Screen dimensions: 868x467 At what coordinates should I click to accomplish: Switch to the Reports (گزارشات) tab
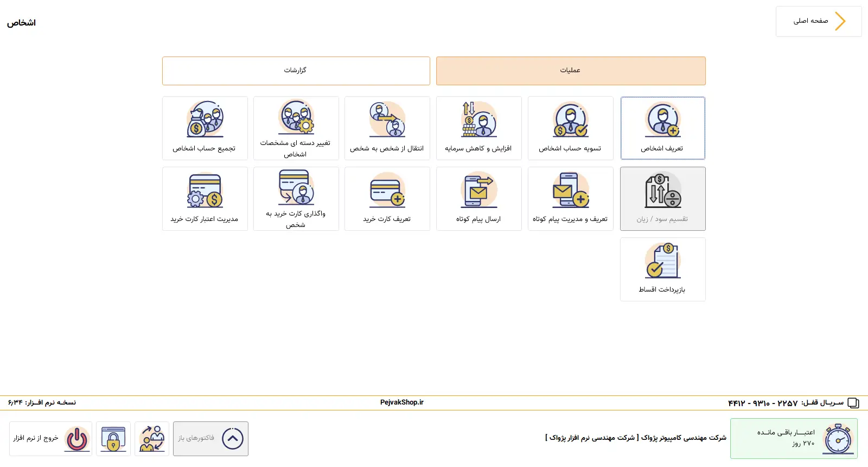(x=296, y=71)
